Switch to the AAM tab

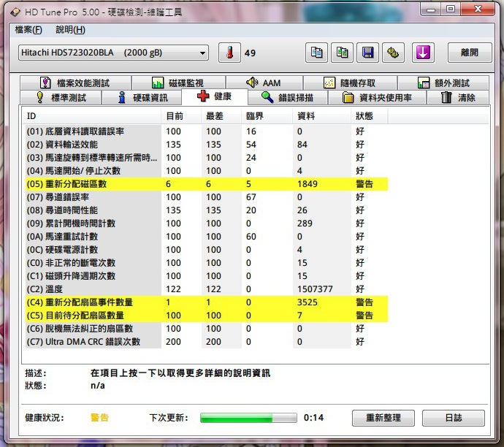pos(264,83)
